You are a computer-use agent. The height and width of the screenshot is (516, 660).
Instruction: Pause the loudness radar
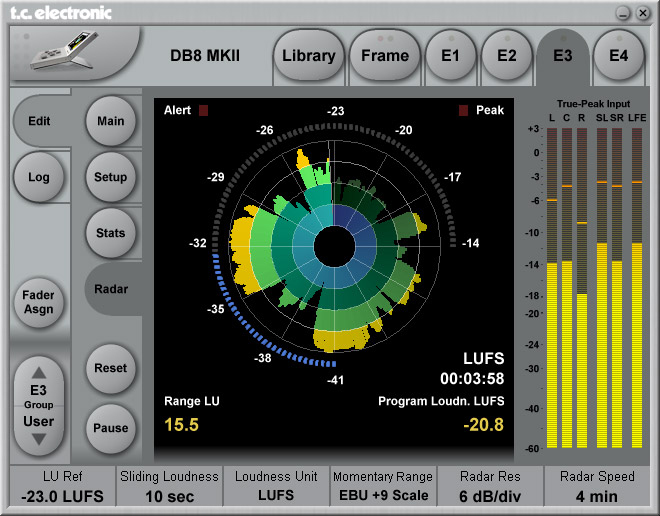(110, 428)
